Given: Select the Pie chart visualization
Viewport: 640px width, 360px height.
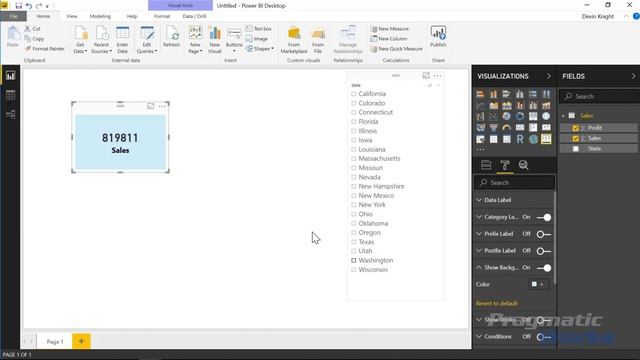Looking at the screenshot, I should click(x=507, y=116).
